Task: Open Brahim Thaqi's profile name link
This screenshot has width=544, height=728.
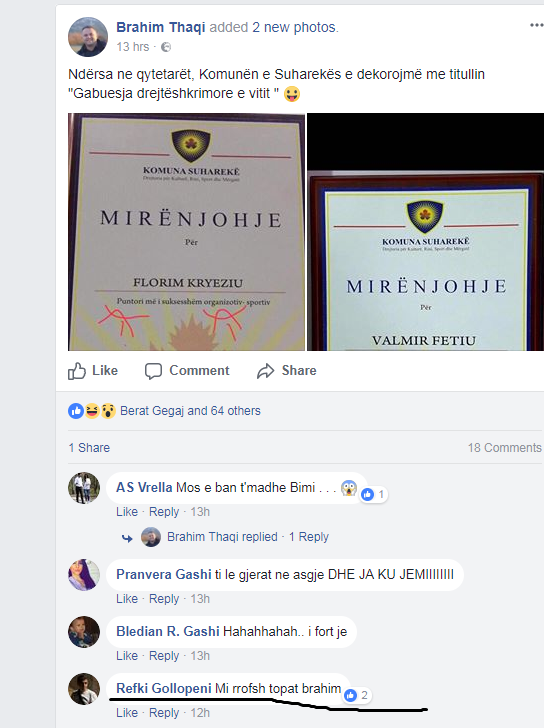Action: (161, 27)
